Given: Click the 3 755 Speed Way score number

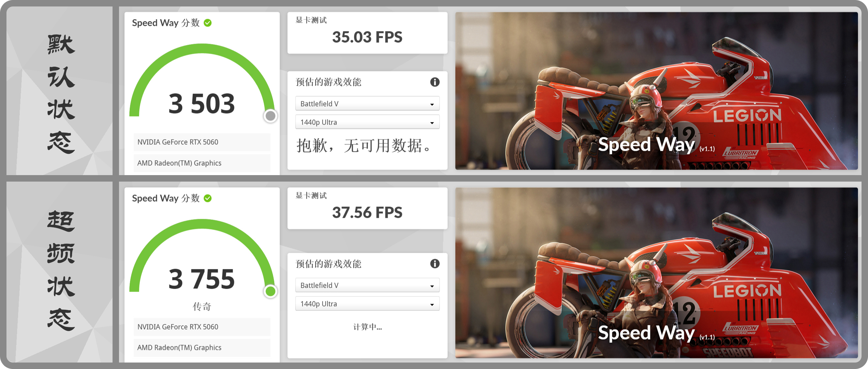Looking at the screenshot, I should click(201, 279).
